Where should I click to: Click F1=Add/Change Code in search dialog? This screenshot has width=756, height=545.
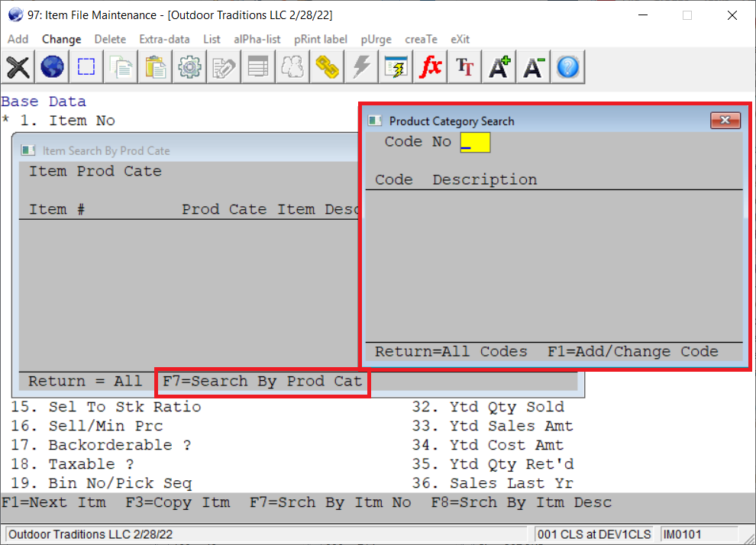tap(632, 352)
